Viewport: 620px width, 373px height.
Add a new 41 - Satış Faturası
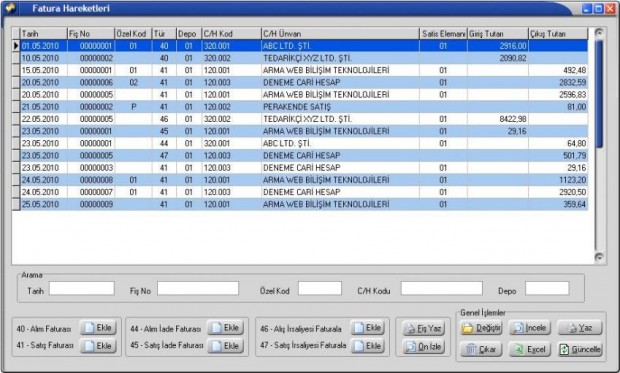(x=98, y=346)
